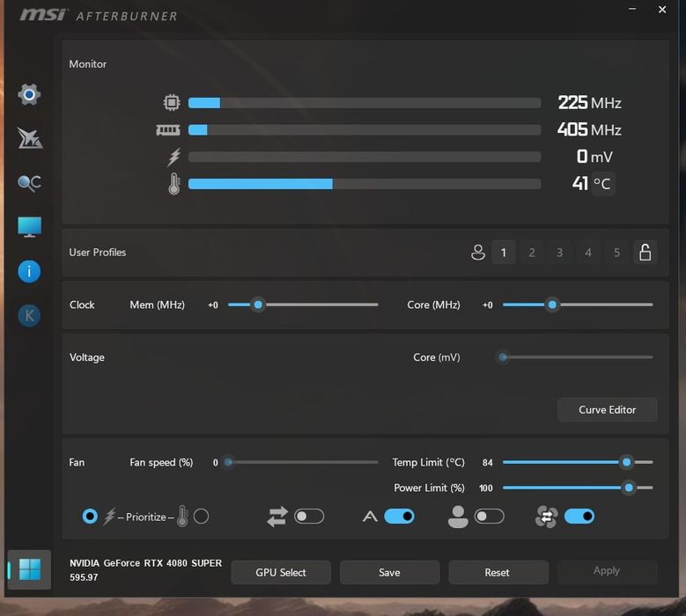Click the Reset button

[x=498, y=572]
